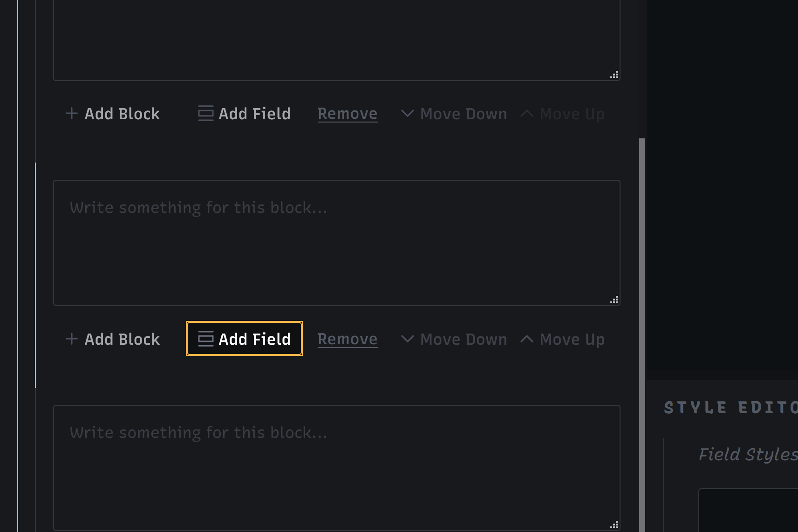Click the middle 'Write something for this block' textarea
Screen dimensions: 798x532
pyautogui.click(x=336, y=243)
